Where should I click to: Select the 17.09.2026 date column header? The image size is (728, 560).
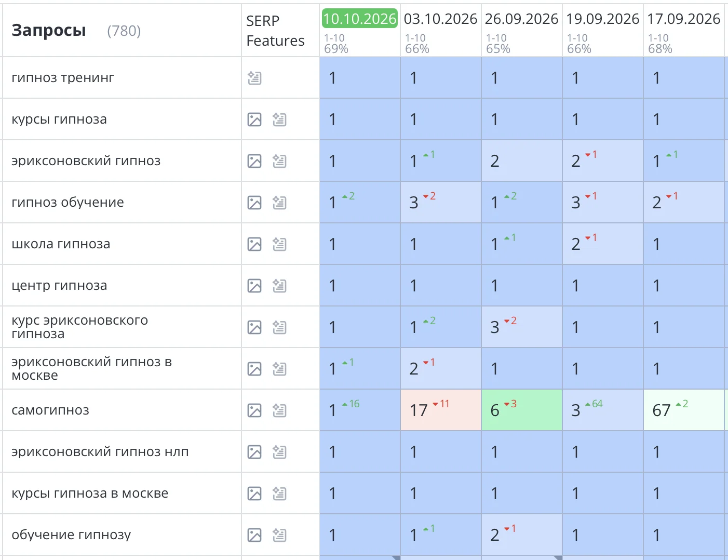pyautogui.click(x=683, y=19)
